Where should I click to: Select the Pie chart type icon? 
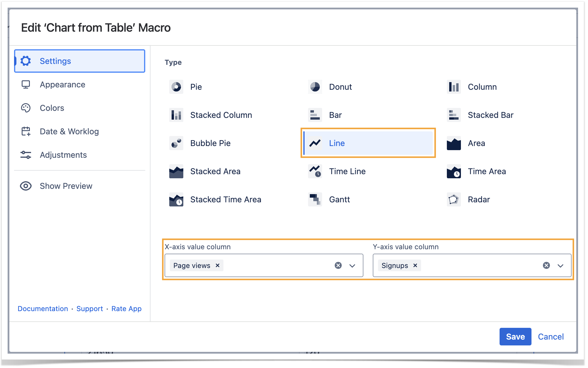click(x=176, y=87)
